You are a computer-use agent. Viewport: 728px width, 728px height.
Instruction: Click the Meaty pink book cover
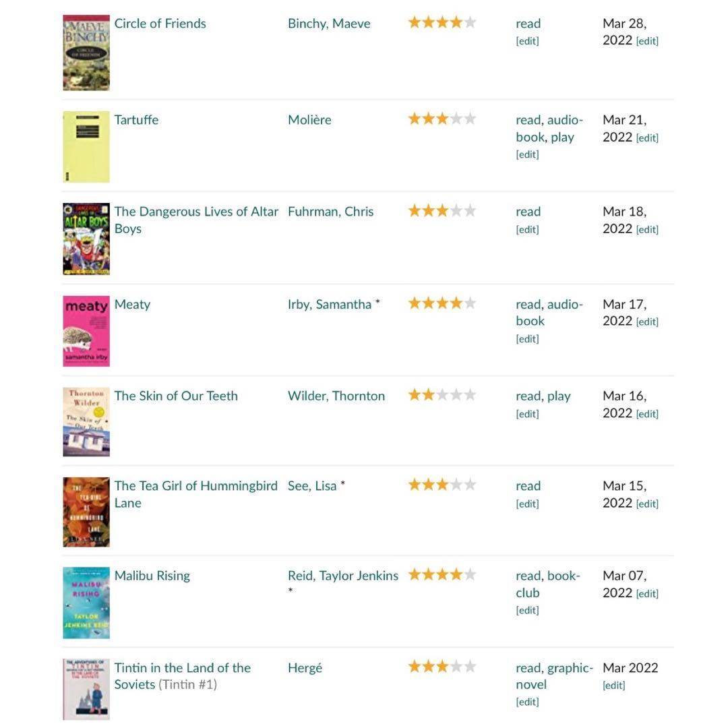pos(86,331)
